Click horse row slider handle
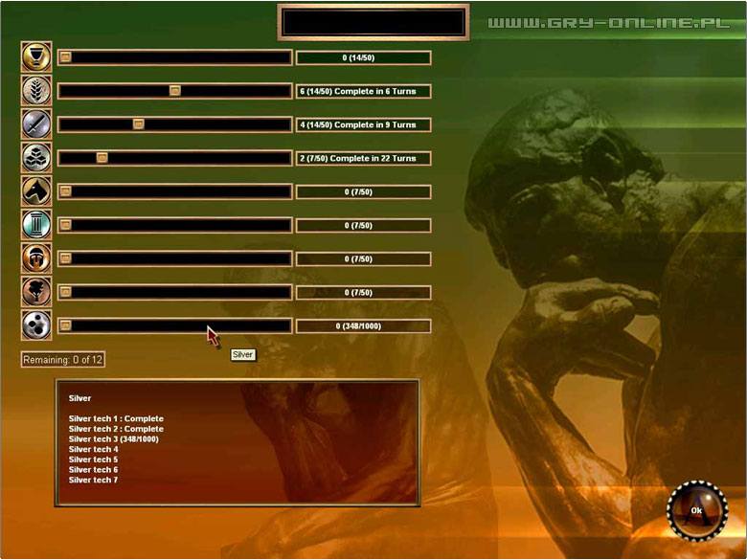 [x=66, y=191]
